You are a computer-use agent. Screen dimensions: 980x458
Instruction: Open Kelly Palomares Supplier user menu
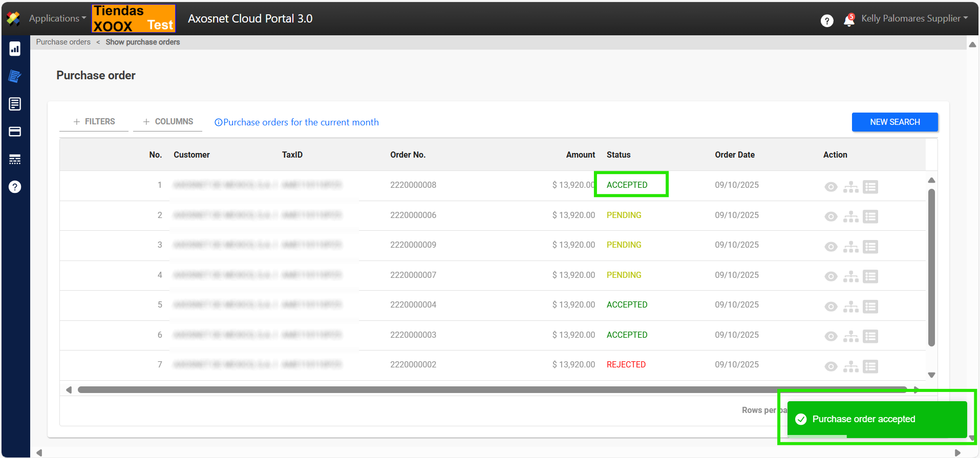pos(914,18)
